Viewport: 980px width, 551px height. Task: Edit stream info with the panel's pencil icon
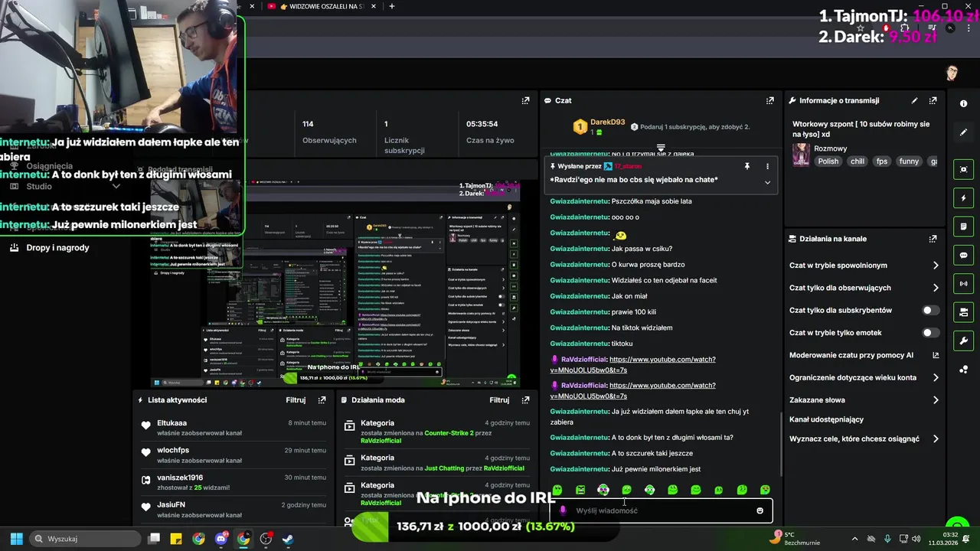(914, 100)
